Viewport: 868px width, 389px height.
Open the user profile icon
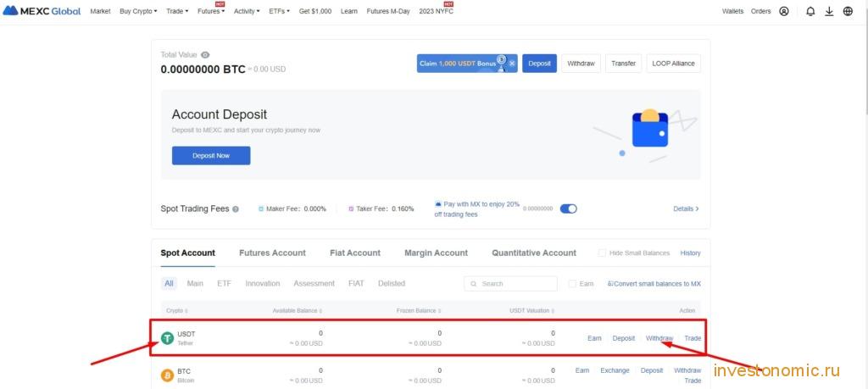784,11
